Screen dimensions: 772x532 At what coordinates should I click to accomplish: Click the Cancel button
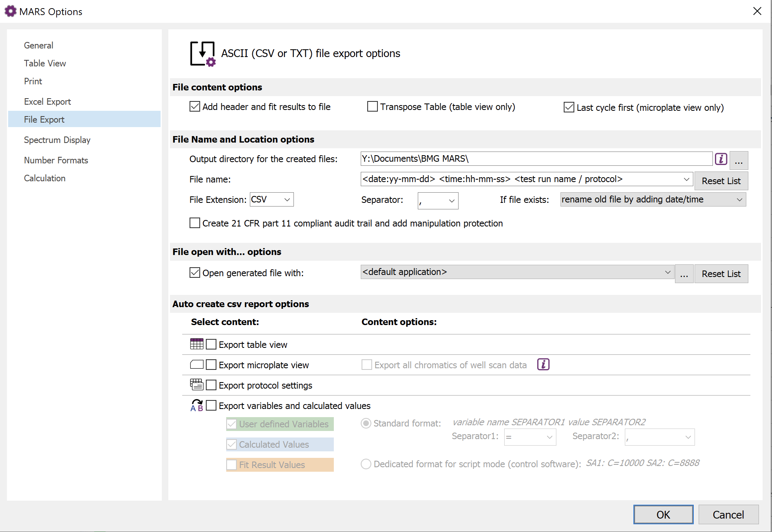click(x=728, y=514)
